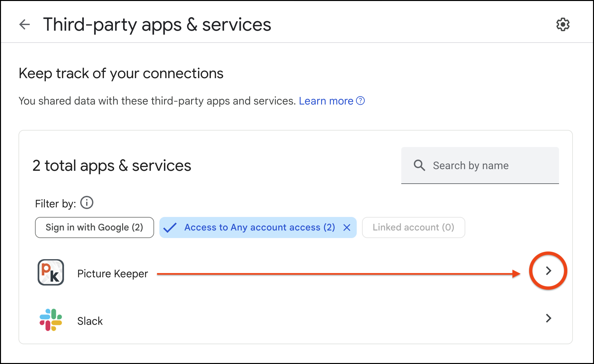594x364 pixels.
Task: Open the Slack entry
Action: click(x=296, y=320)
